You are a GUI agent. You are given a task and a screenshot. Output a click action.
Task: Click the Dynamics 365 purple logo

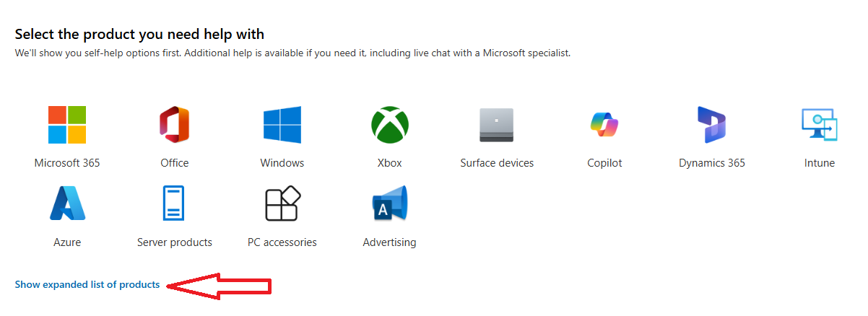click(711, 125)
